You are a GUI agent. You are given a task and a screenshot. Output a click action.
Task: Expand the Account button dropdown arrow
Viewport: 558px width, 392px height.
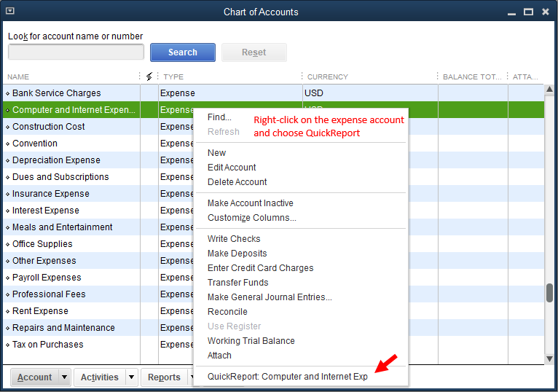click(64, 377)
